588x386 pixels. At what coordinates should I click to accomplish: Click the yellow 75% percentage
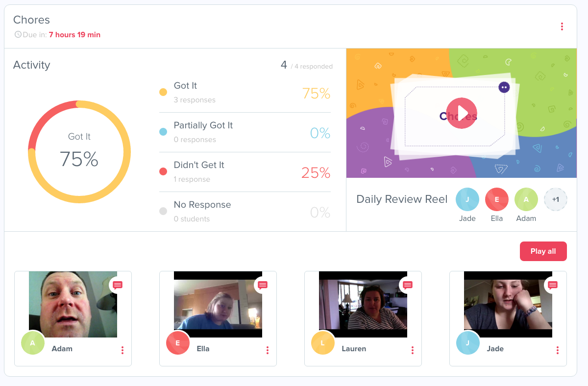(x=316, y=93)
